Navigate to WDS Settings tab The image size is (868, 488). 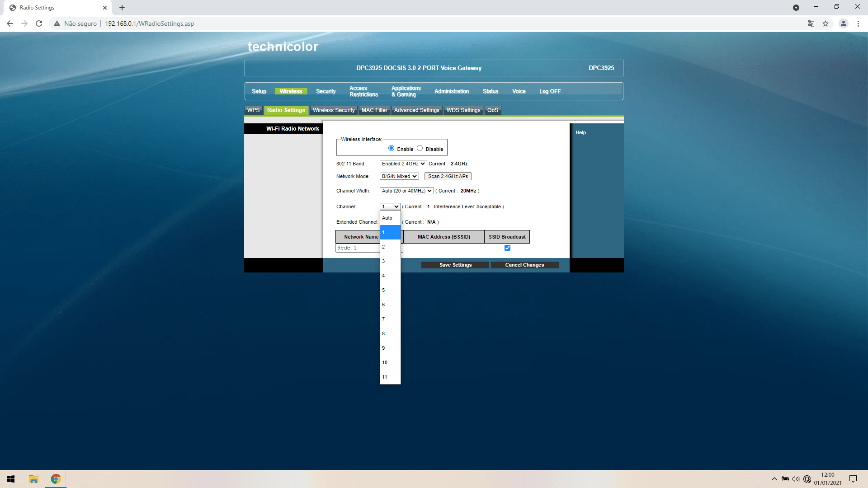click(463, 110)
